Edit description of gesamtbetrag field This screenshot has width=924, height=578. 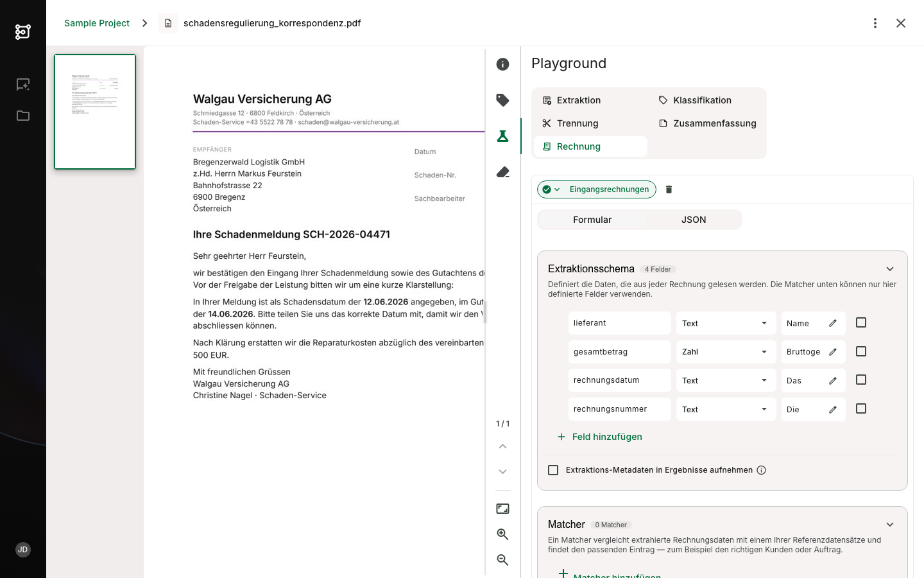click(833, 352)
